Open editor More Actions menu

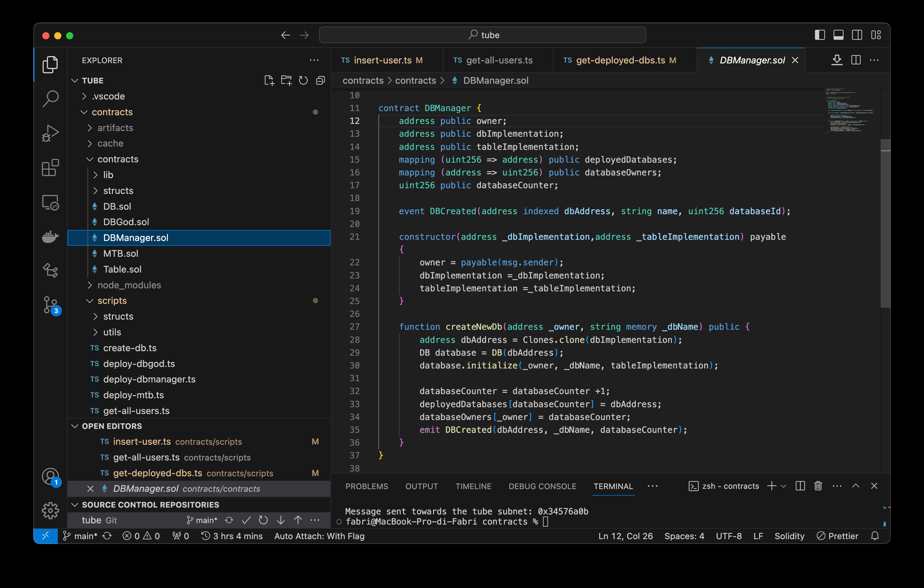pyautogui.click(x=874, y=60)
